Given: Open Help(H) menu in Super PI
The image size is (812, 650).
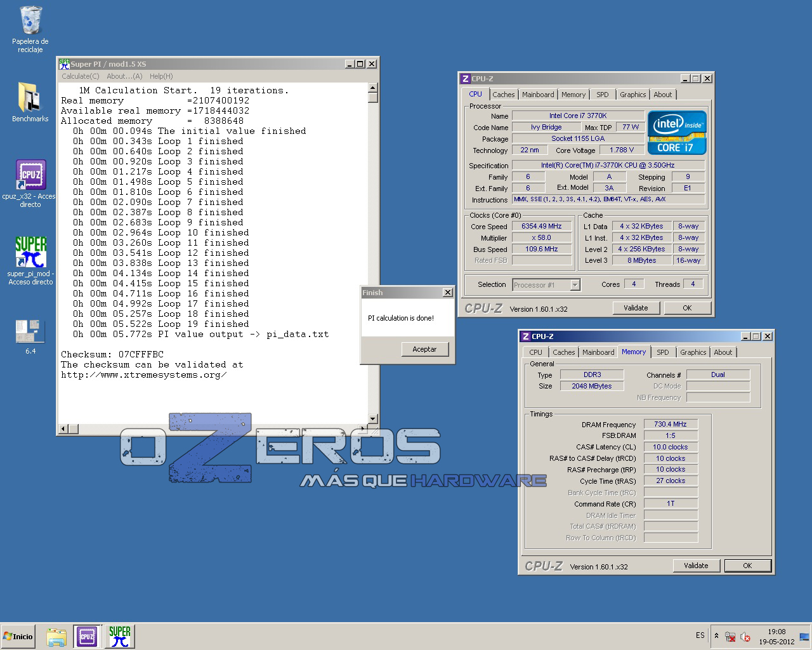Looking at the screenshot, I should tap(161, 76).
